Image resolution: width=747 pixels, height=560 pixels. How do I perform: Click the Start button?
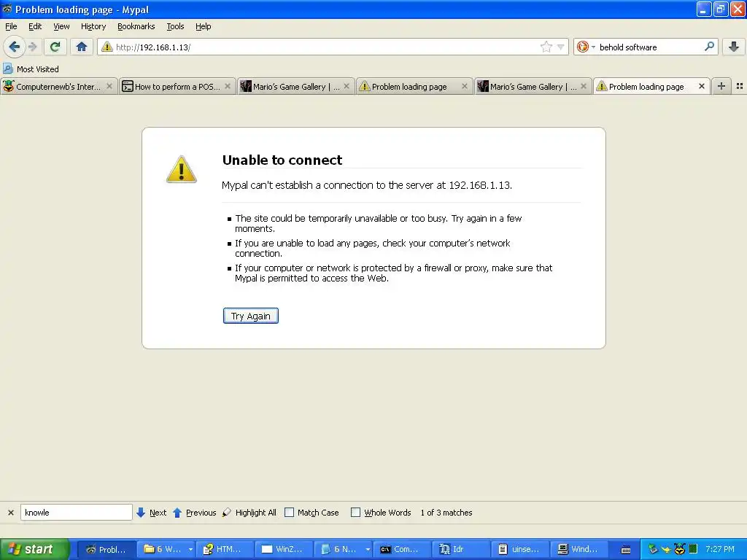point(34,549)
